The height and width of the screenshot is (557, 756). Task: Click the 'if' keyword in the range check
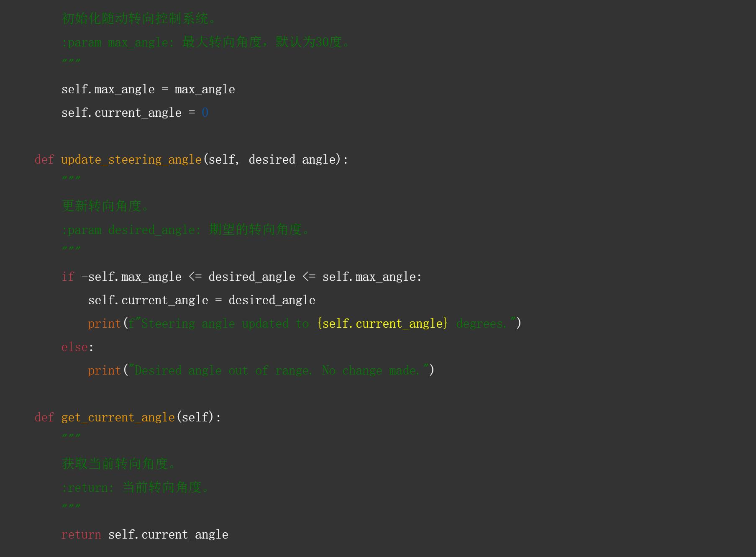pos(68,277)
